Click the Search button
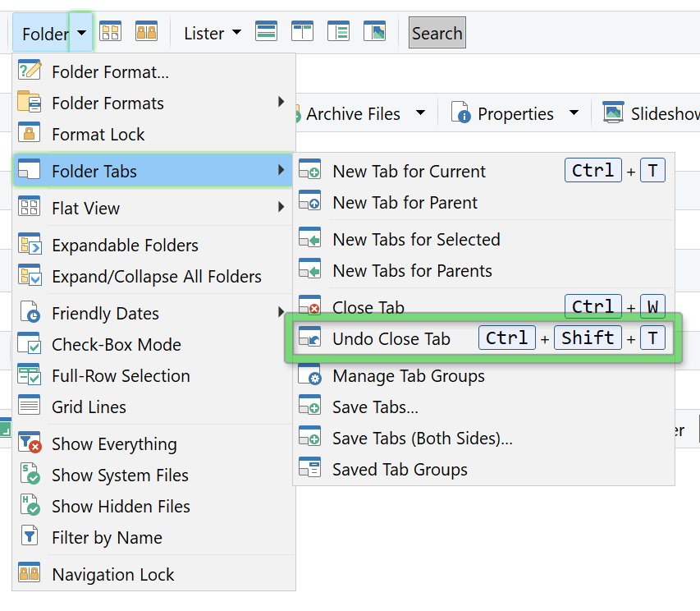Viewport: 700px width, 611px height. pyautogui.click(x=437, y=33)
